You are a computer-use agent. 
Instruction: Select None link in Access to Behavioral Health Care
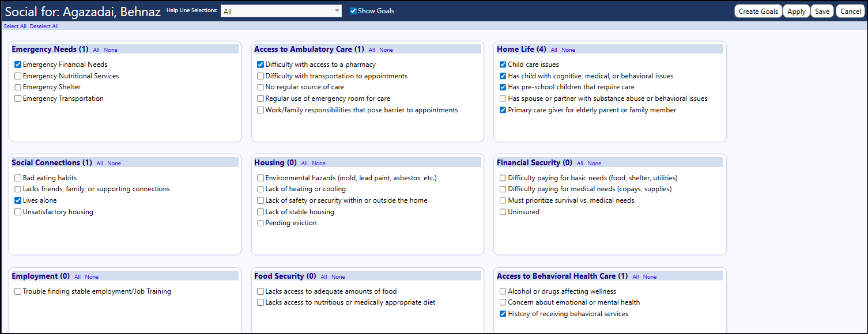pos(650,277)
